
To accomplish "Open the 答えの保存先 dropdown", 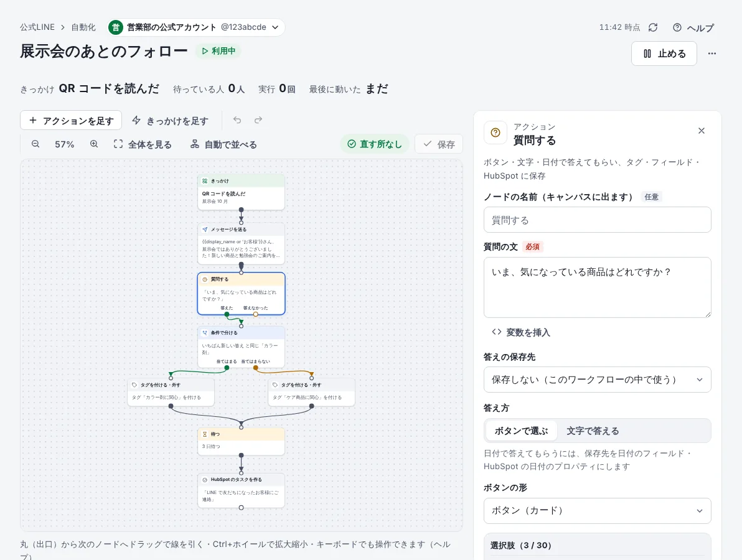I will tap(597, 380).
